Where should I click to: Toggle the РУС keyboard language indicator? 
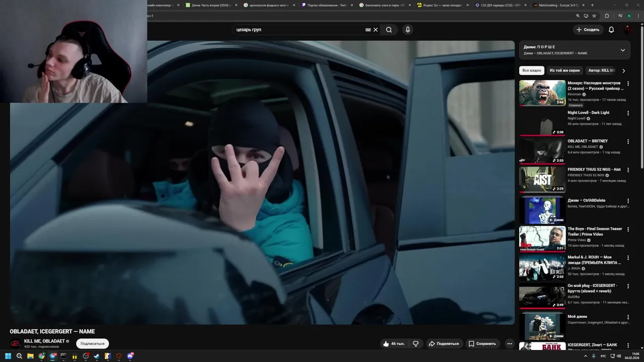point(603,356)
